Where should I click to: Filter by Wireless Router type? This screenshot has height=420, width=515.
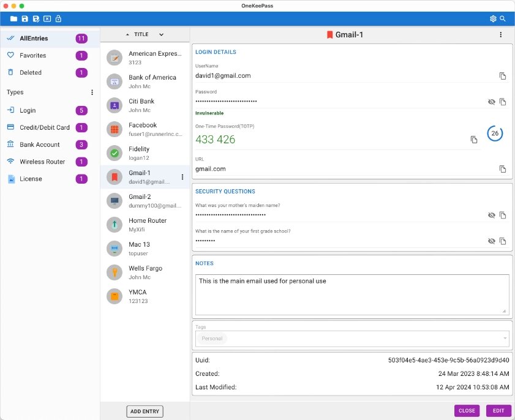point(50,162)
